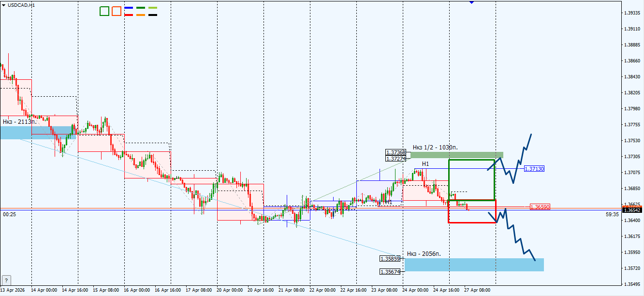Click the current price tag 1.36542
This screenshot has height=296, width=644.
pos(633,210)
